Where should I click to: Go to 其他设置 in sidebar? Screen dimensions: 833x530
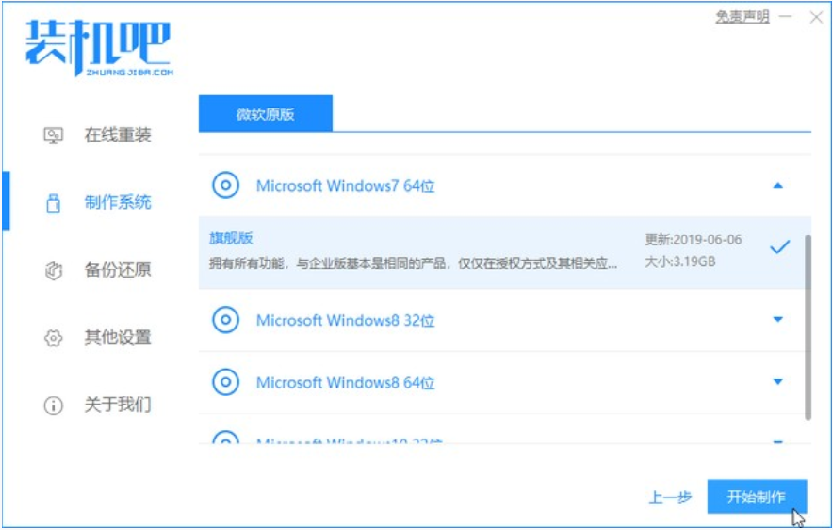[118, 337]
